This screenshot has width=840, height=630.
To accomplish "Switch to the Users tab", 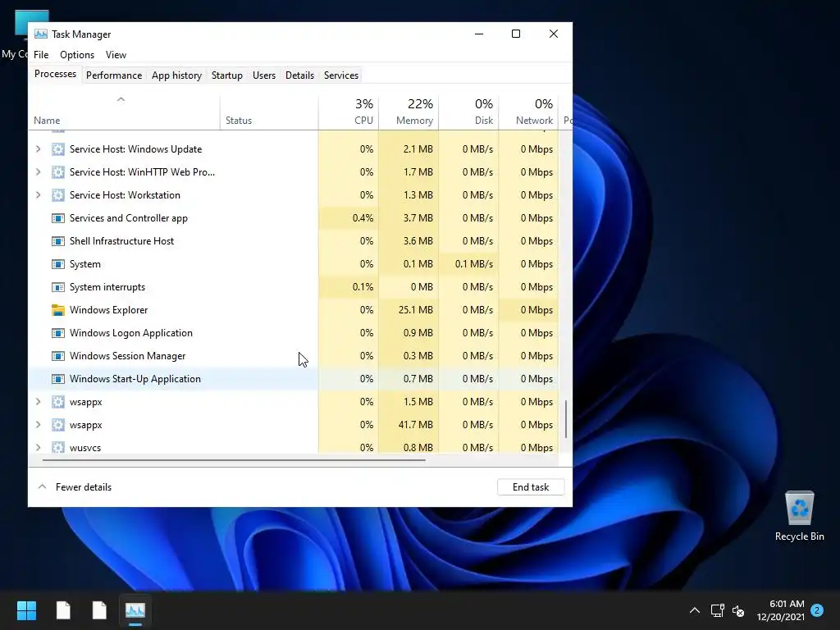I will coord(264,75).
